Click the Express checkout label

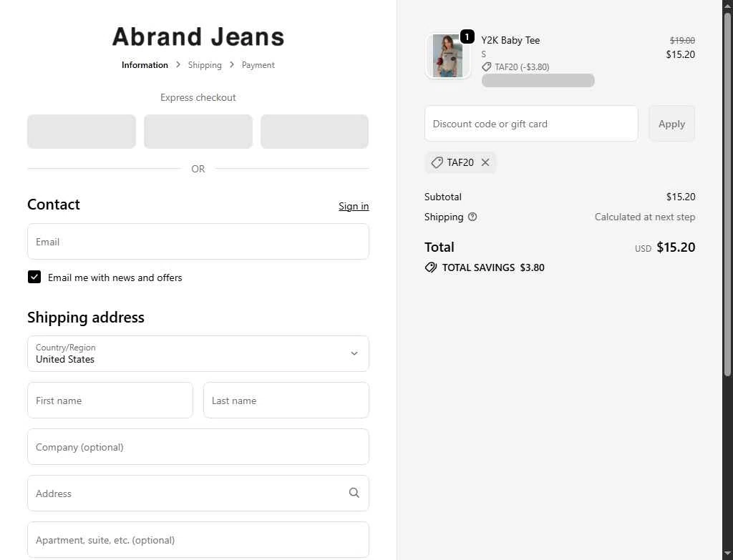pyautogui.click(x=198, y=97)
